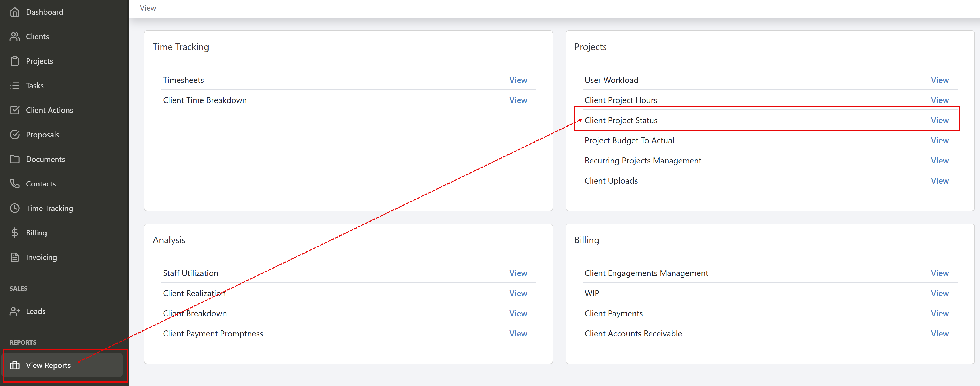Select the Contacts phone icon

coord(15,183)
